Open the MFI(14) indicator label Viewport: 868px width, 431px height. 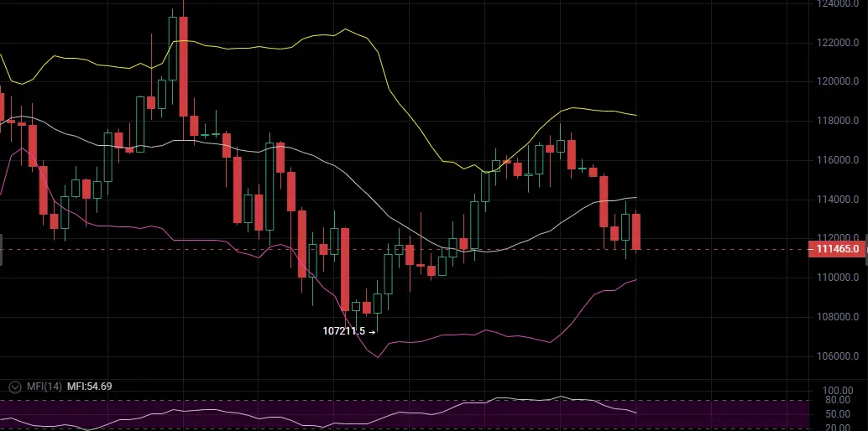[44, 387]
